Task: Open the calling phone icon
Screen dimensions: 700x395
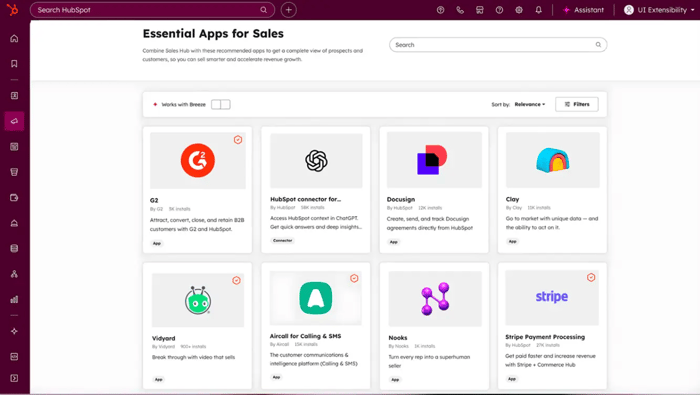Action: 460,10
